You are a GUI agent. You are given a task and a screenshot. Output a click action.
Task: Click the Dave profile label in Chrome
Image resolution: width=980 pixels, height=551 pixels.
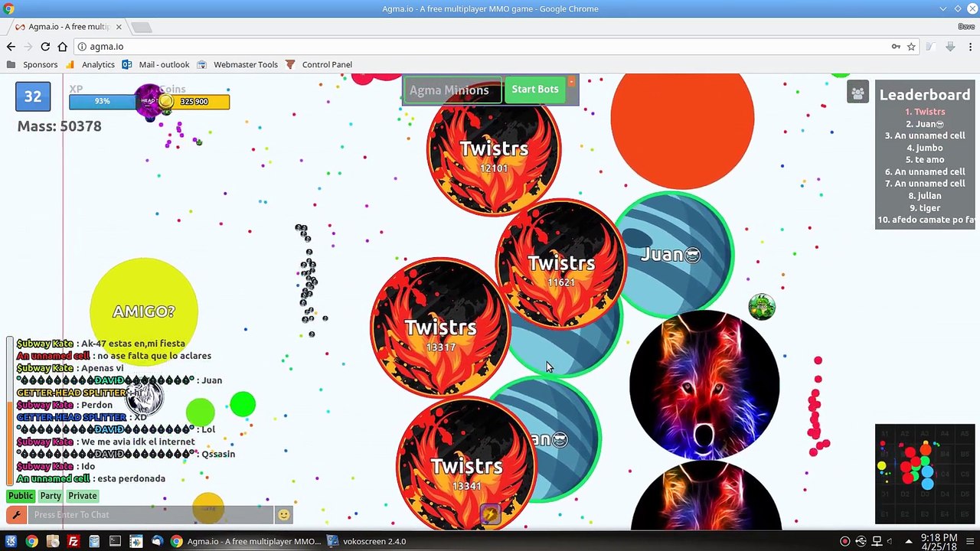[x=966, y=27]
